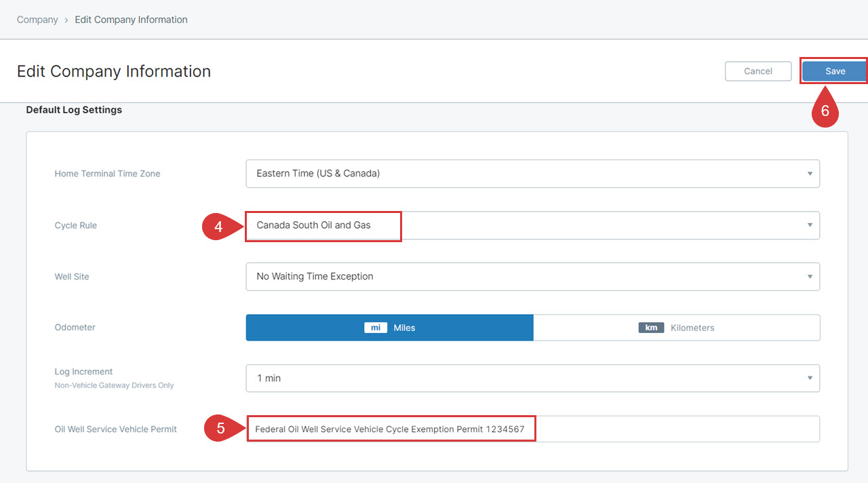
Task: Click the Default Log Settings heading
Action: 74,110
